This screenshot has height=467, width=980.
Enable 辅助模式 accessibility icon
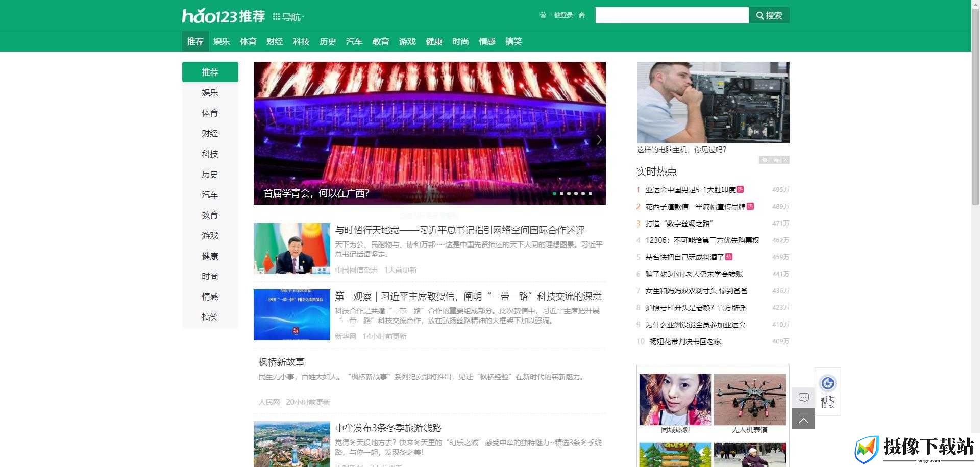point(827,391)
